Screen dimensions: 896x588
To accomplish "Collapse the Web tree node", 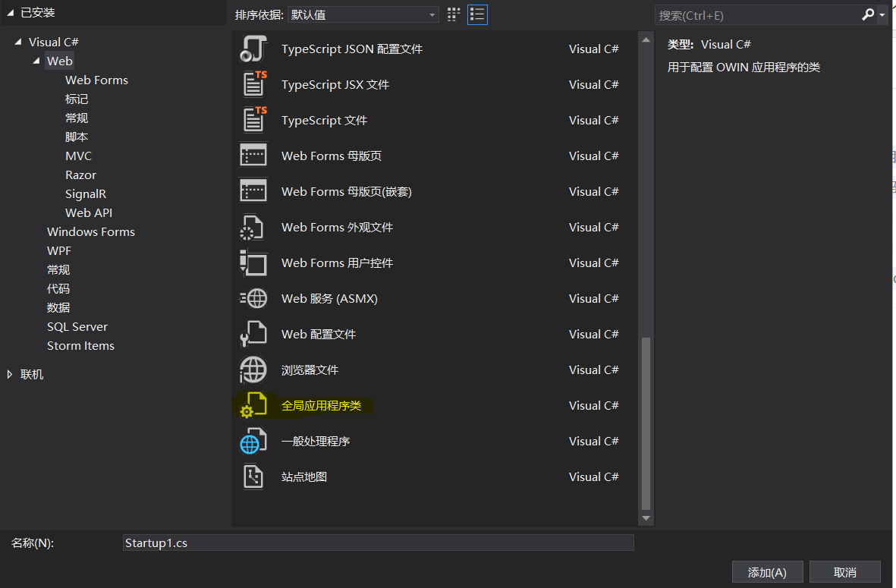I will [x=36, y=61].
